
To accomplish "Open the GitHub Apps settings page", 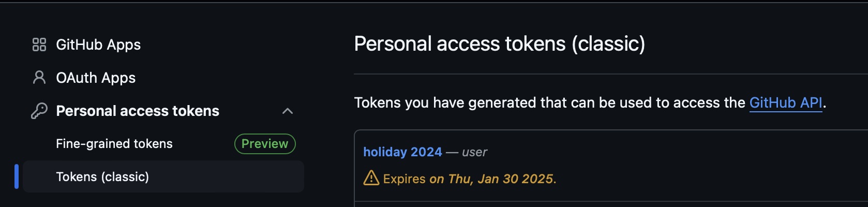I will click(98, 45).
